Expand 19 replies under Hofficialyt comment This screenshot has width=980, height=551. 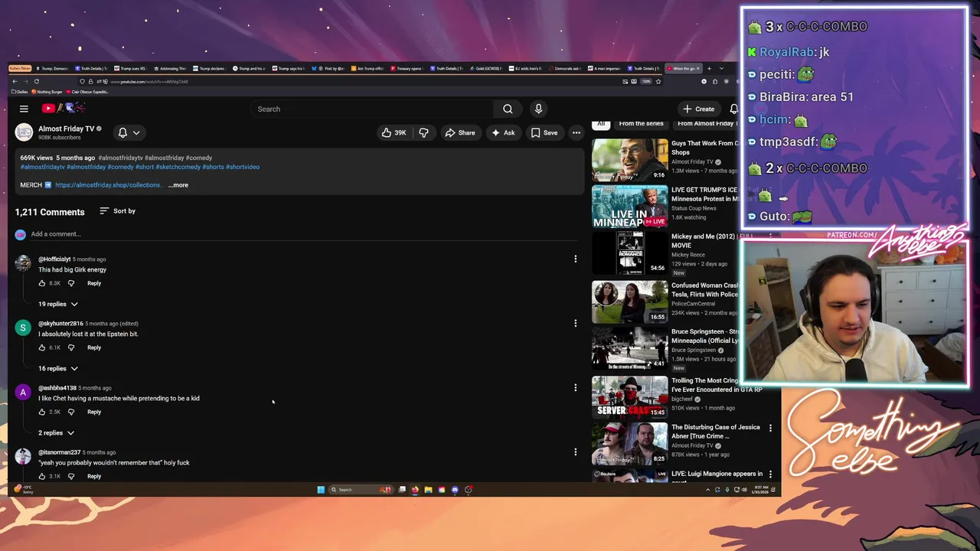58,304
